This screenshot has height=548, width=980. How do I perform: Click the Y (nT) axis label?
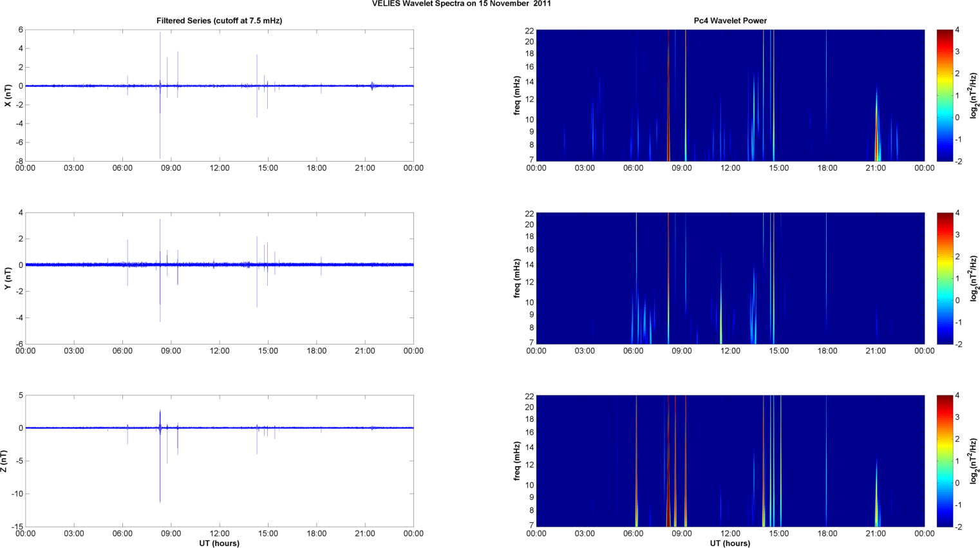tap(8, 278)
